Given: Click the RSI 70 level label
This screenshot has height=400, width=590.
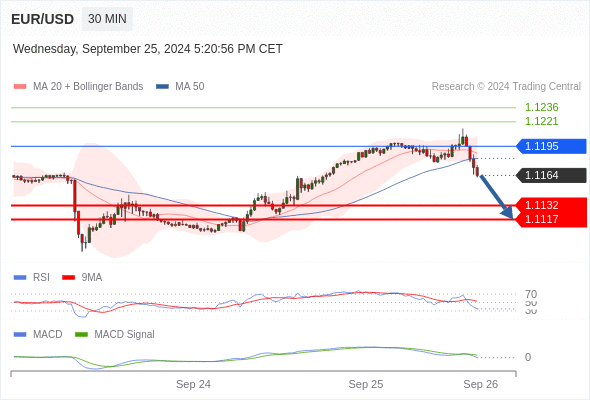Looking at the screenshot, I should 531,294.
